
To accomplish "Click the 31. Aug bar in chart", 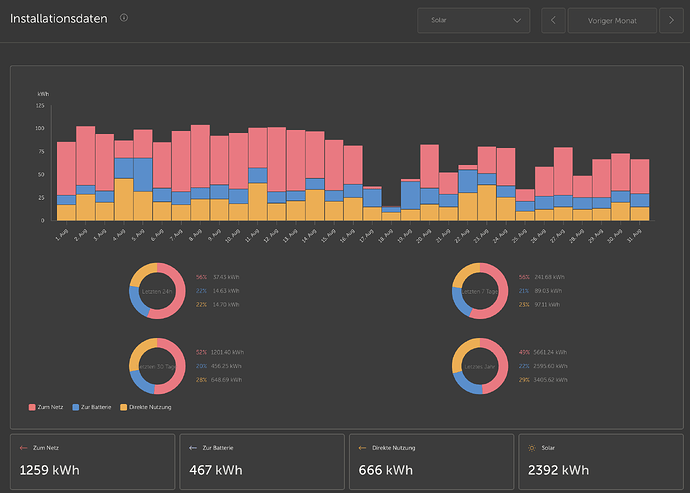I will pos(640,190).
